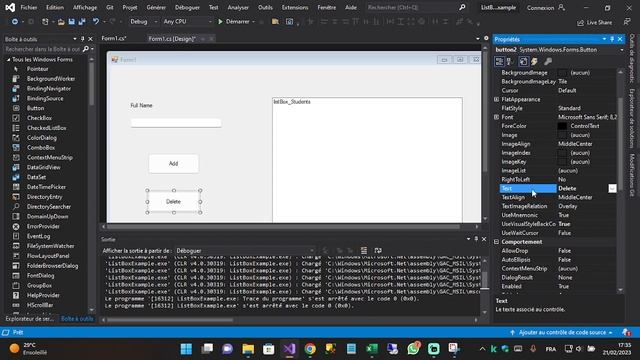Click the ForeColor black color swatch
The width and height of the screenshot is (640, 360).
[x=562, y=126]
